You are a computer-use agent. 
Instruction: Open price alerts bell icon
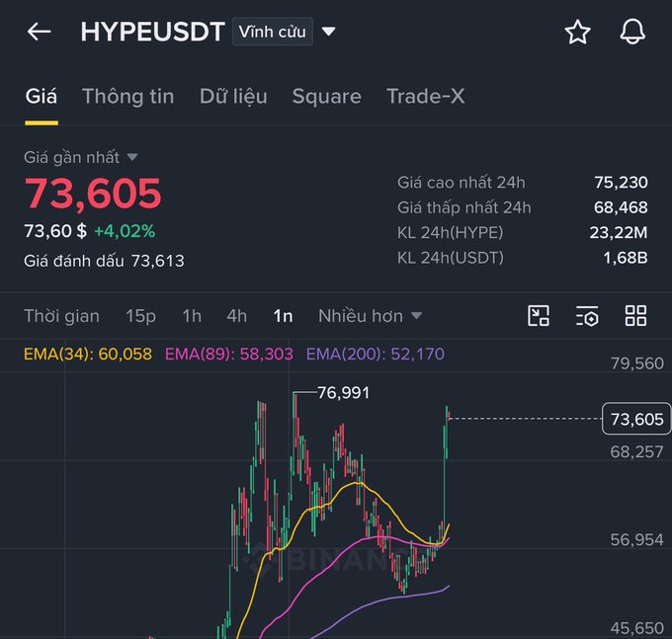pyautogui.click(x=632, y=32)
